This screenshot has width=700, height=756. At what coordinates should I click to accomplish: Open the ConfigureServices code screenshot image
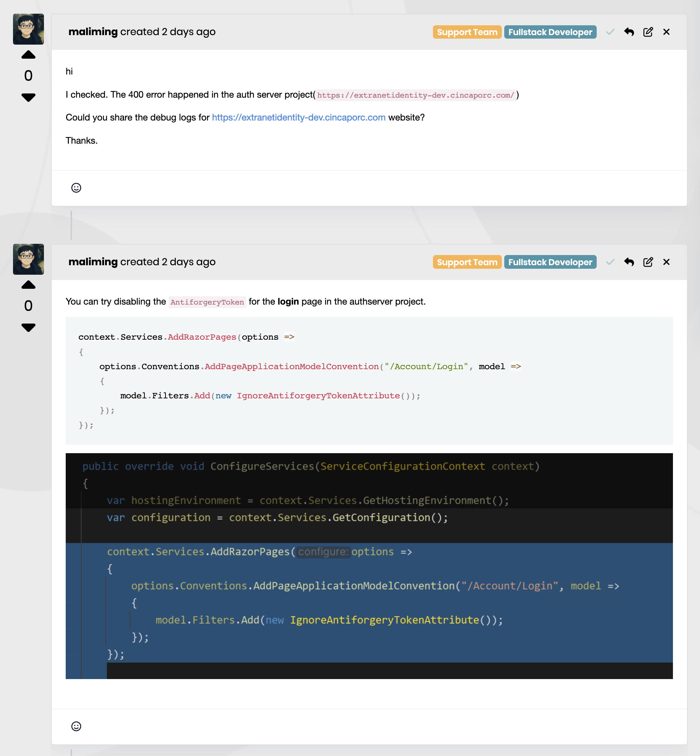point(369,566)
